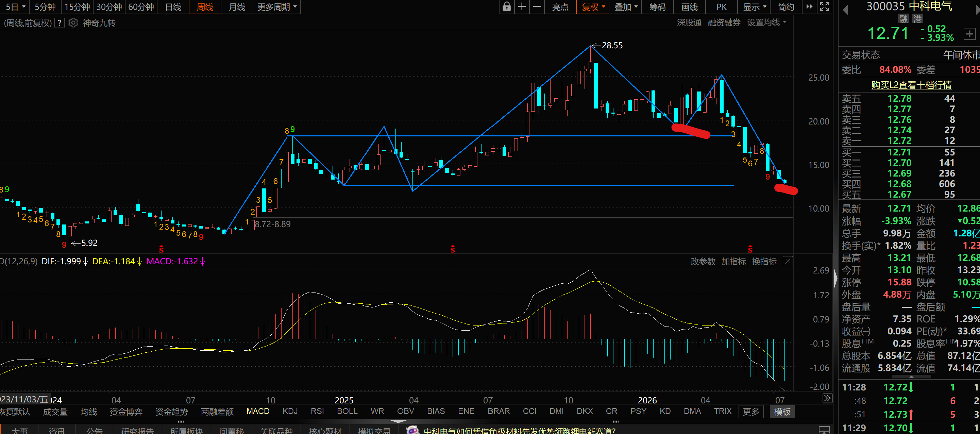Click the 改参数 button
The image size is (980, 434).
(703, 261)
